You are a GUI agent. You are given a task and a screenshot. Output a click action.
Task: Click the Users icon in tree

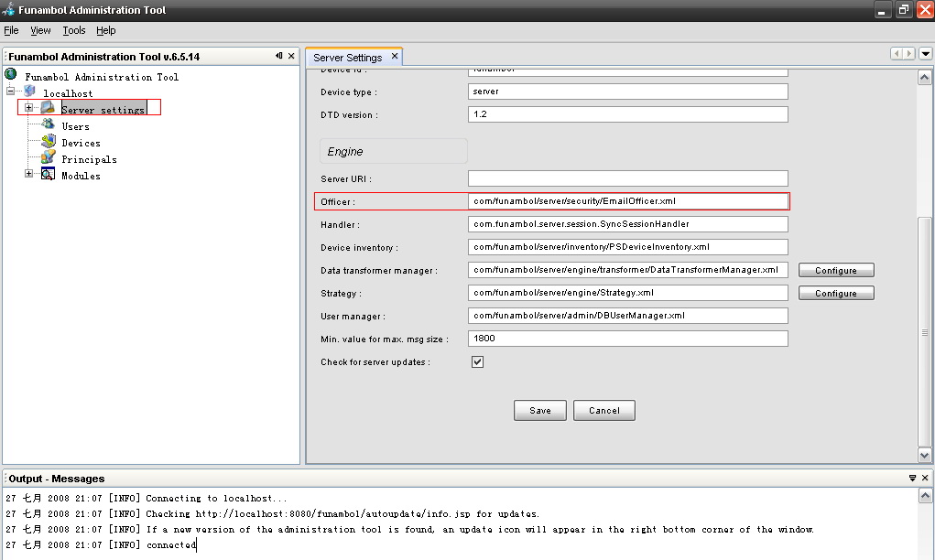(x=49, y=124)
